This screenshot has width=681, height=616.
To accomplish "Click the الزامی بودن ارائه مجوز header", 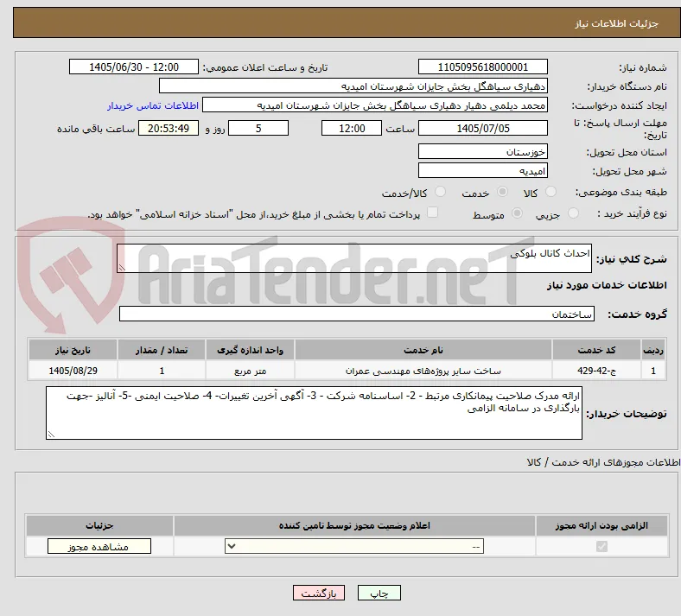I will point(601,525).
